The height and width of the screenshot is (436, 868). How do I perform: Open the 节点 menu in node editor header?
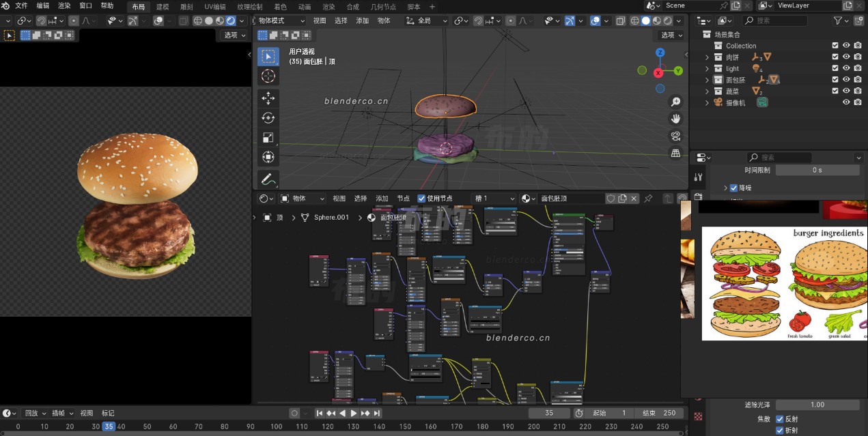[403, 199]
